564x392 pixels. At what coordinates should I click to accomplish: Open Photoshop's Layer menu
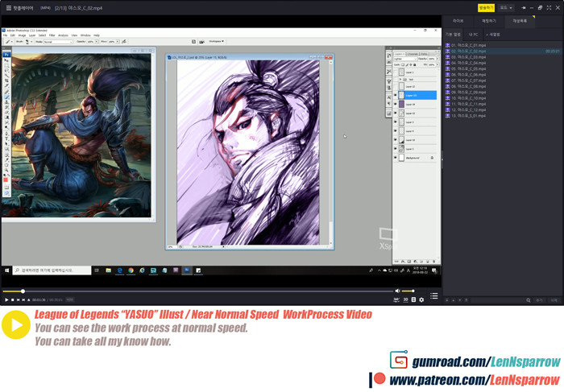32,35
